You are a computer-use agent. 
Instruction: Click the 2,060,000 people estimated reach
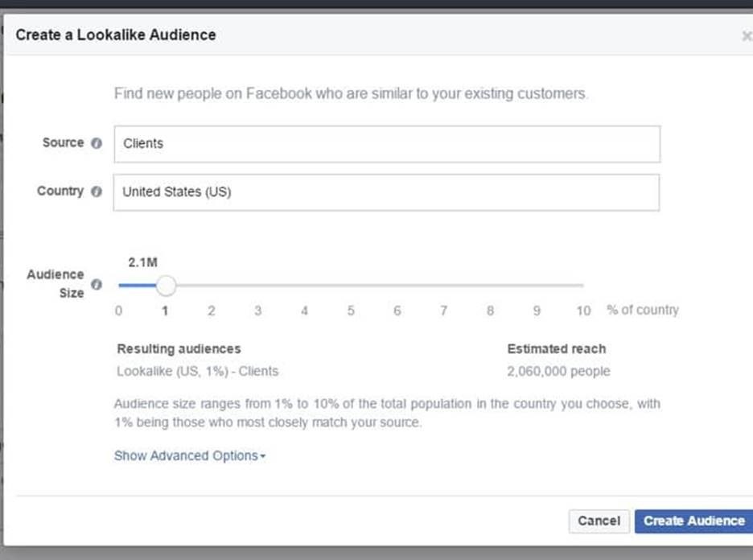[558, 372]
